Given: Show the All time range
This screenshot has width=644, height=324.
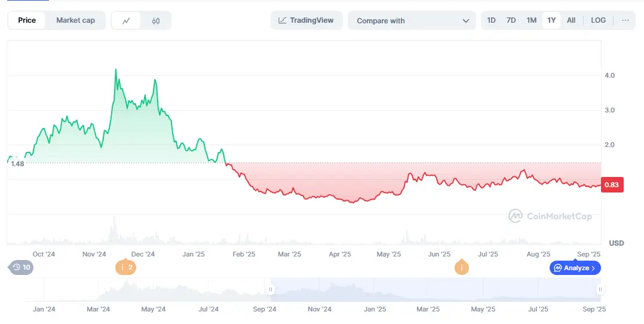Looking at the screenshot, I should point(571,20).
